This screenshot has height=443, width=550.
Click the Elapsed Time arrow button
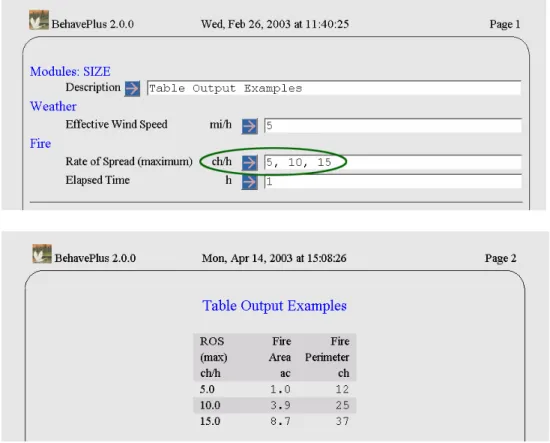[x=249, y=182]
